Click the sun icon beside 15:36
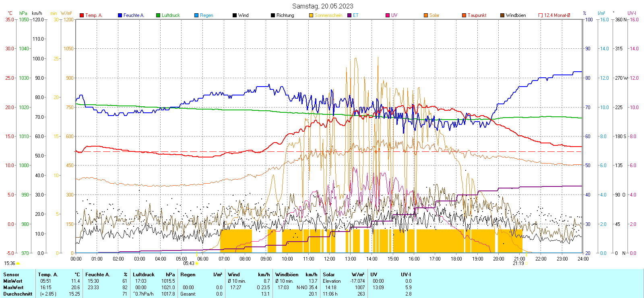This screenshot has width=644, height=298. click(18, 263)
